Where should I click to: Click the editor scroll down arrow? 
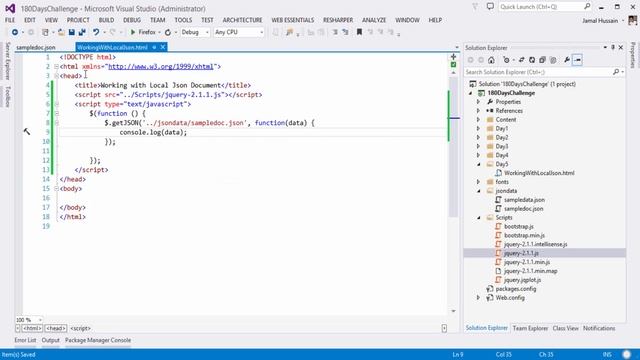tap(453, 311)
